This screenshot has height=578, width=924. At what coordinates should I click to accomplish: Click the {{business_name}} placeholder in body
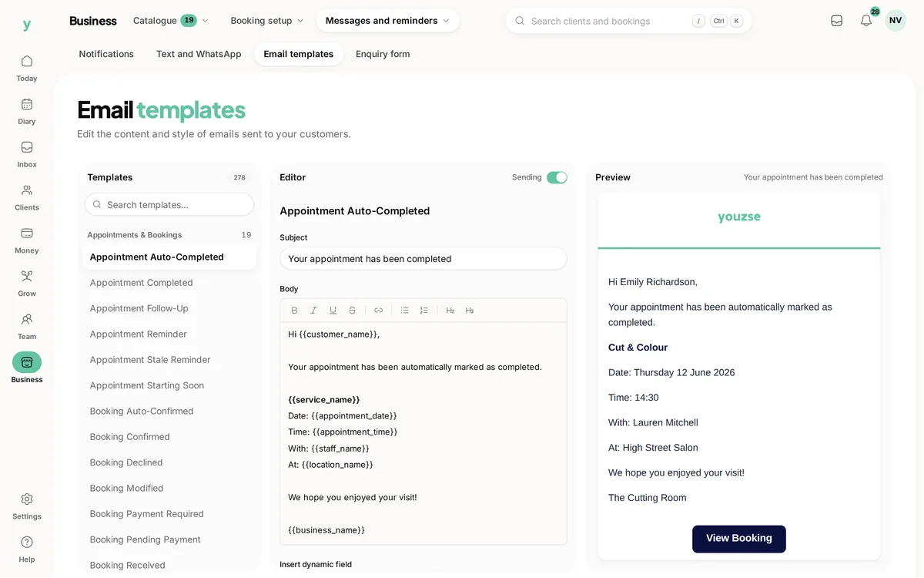(x=326, y=530)
